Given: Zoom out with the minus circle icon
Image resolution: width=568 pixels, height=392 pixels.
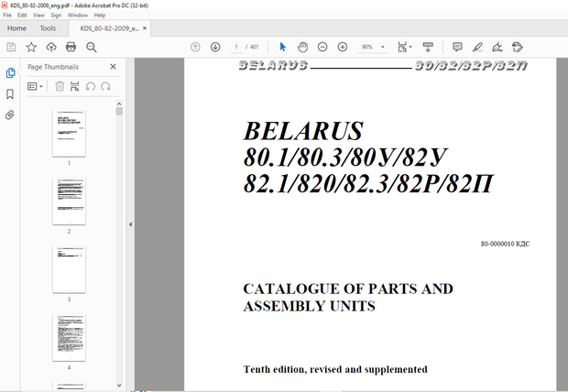Looking at the screenshot, I should (x=322, y=47).
